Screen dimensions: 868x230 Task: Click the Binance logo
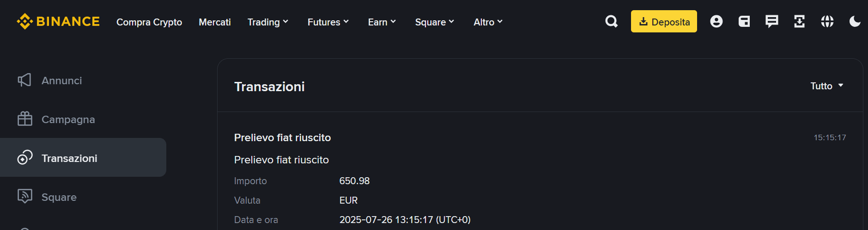[58, 22]
